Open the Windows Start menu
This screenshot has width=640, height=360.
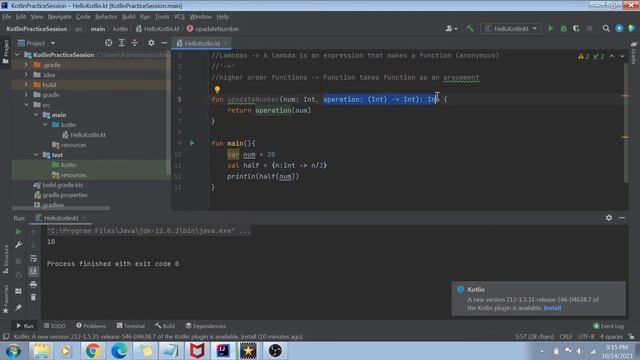click(13, 351)
